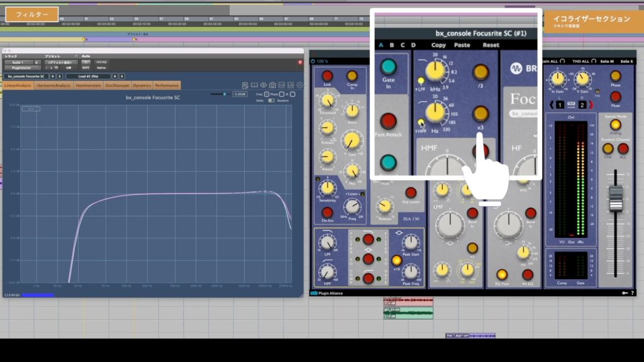Click the Plugin Alliance logo

(326, 293)
